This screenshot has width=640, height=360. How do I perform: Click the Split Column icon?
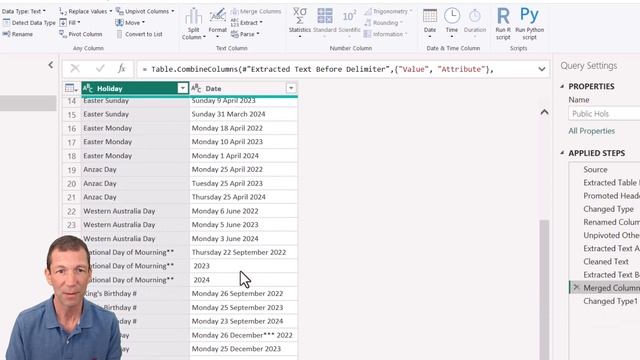tap(193, 23)
